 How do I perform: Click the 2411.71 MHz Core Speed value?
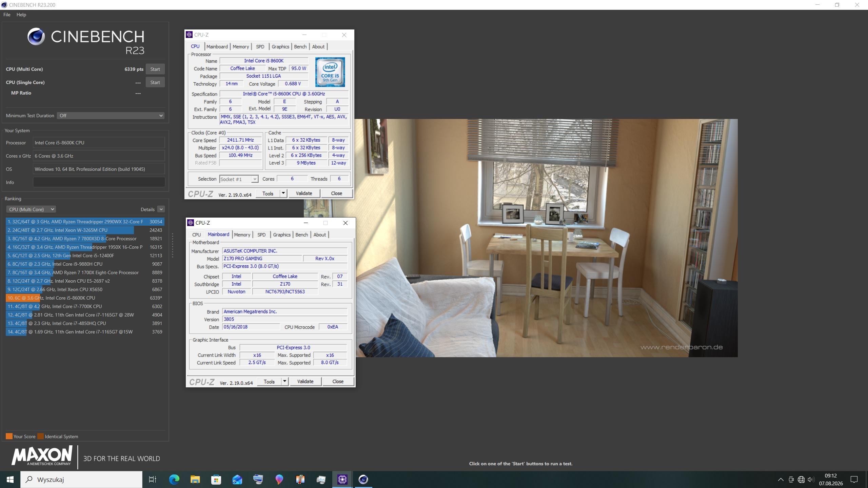(x=240, y=140)
